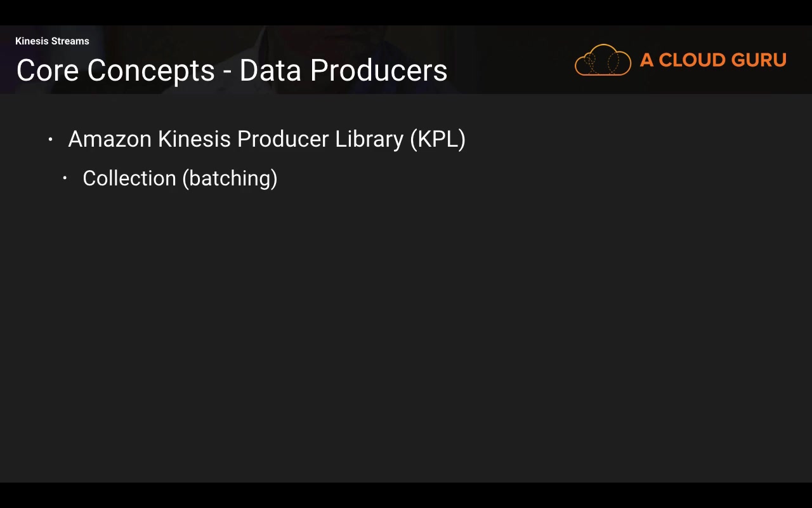Screen dimensions: 812x508
Task: Click the word Core in slide title
Action: (48, 70)
